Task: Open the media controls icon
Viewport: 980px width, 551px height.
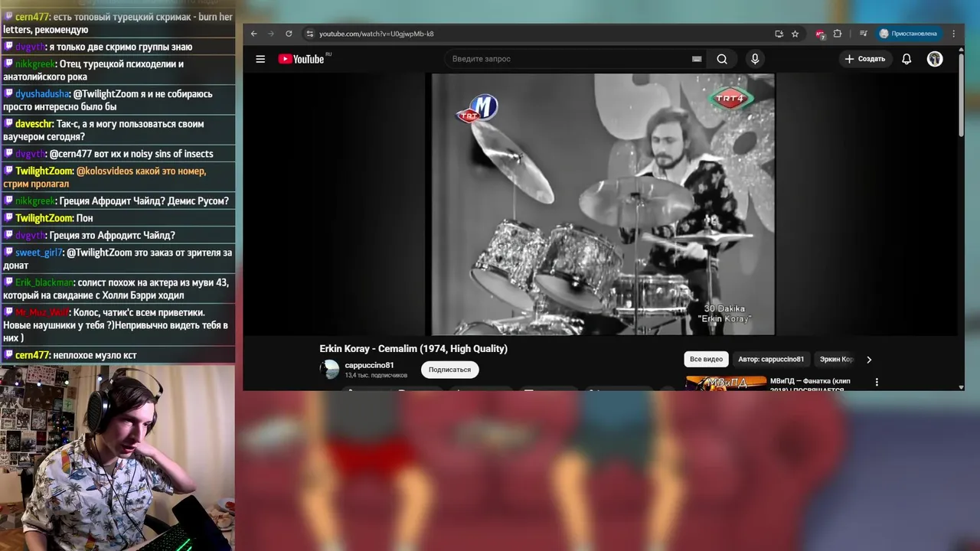Action: (x=863, y=34)
